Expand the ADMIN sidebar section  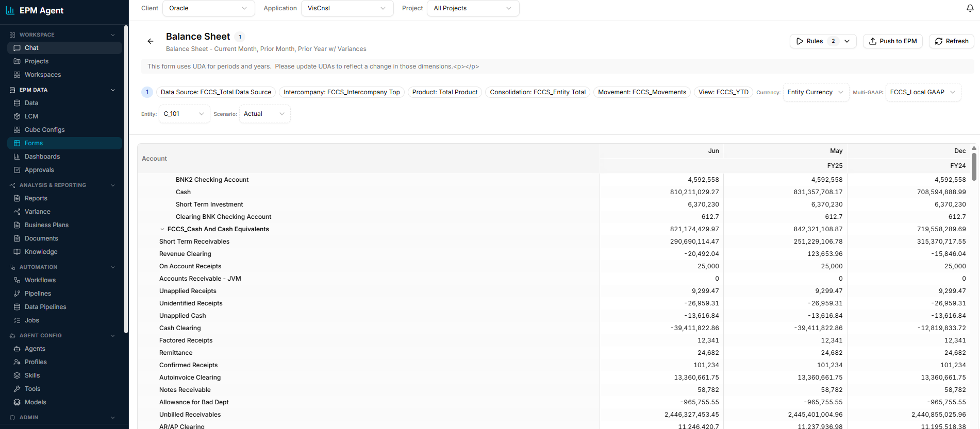[x=113, y=418]
